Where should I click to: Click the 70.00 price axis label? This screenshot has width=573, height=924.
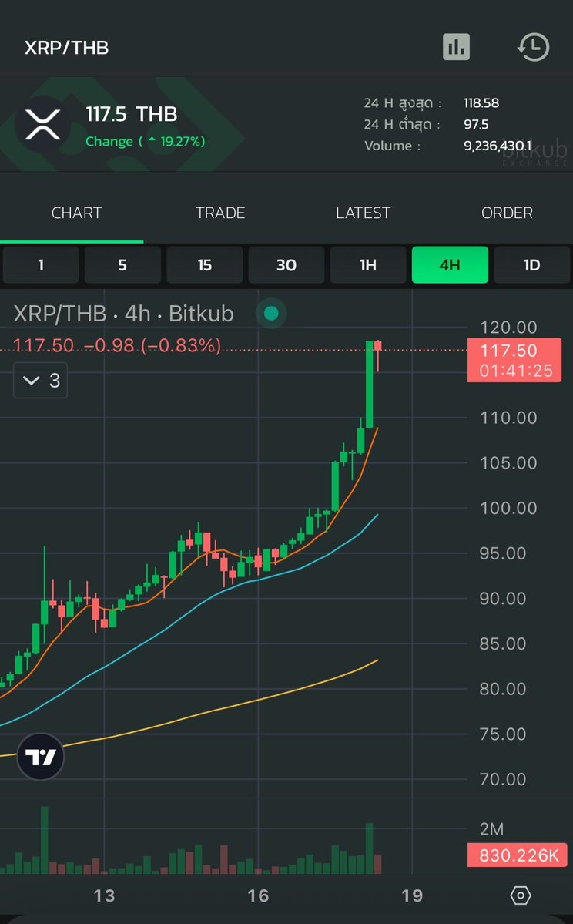(x=502, y=779)
